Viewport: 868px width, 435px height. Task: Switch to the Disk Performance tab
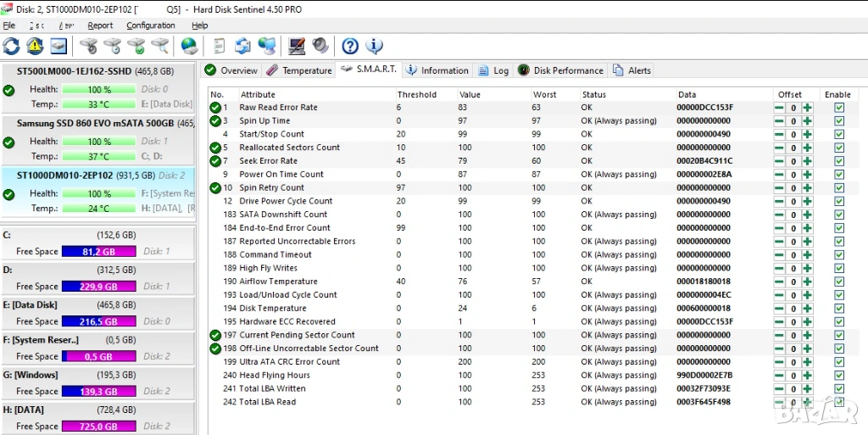[x=560, y=70]
